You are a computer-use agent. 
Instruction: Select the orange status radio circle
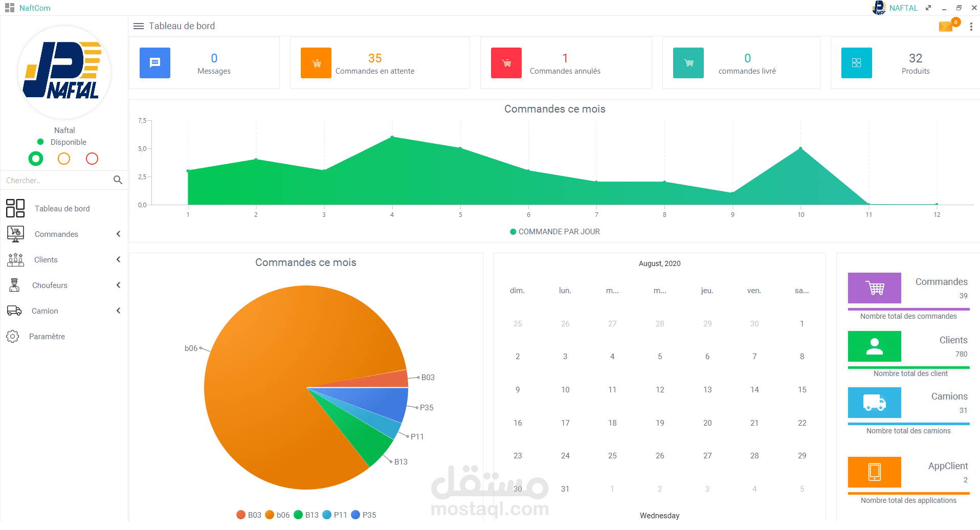pos(64,159)
